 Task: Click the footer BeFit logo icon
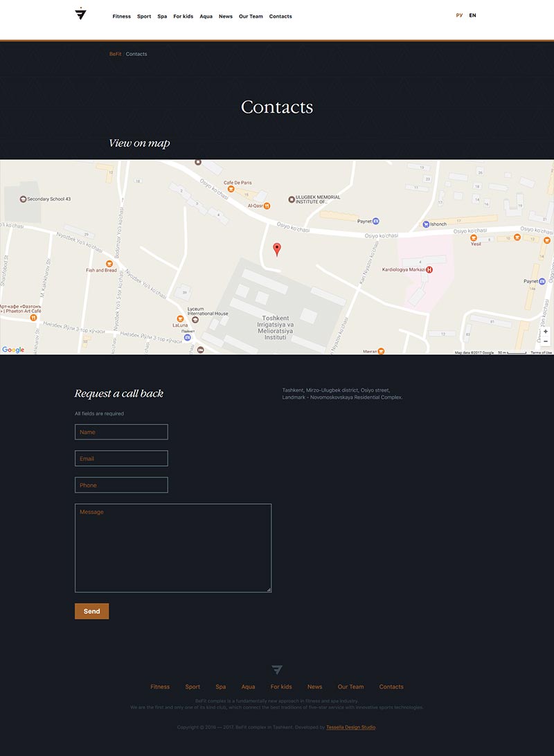click(277, 669)
